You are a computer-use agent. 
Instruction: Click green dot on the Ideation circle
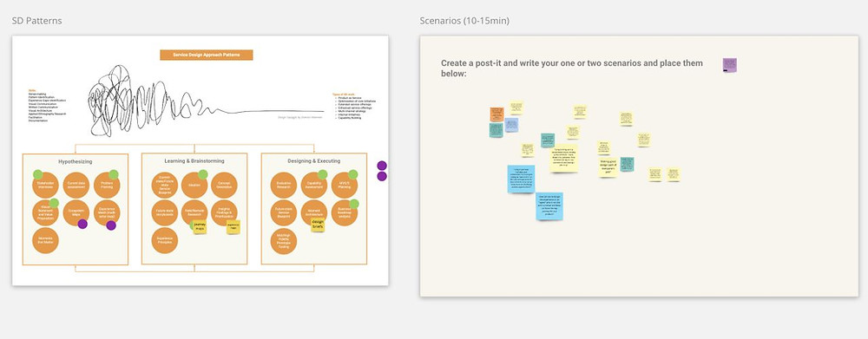click(203, 174)
